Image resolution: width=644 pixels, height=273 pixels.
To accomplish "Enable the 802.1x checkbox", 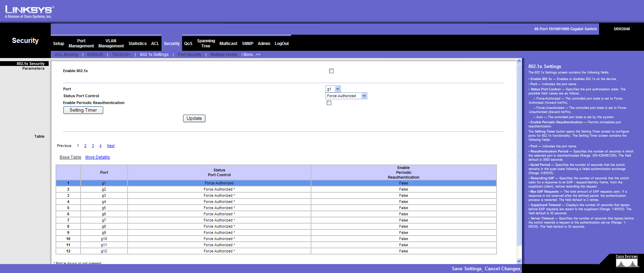I will pos(331,71).
